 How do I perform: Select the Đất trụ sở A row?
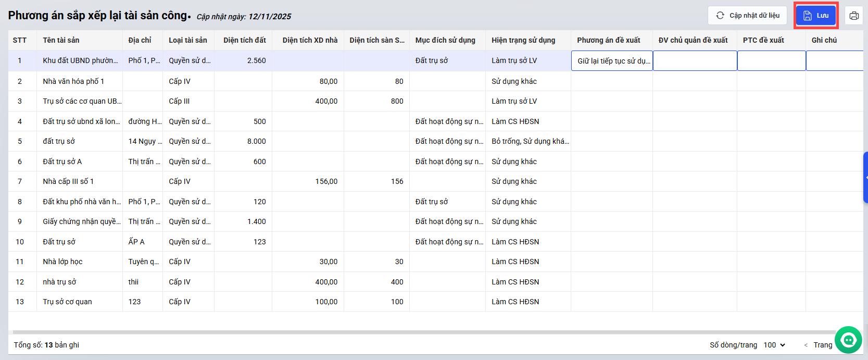click(x=62, y=162)
